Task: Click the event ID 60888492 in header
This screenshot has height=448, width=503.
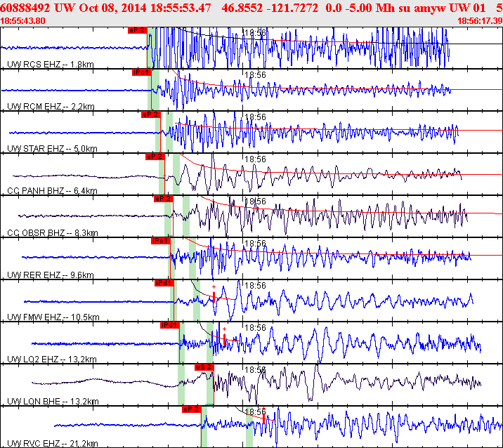Action: click(x=25, y=8)
